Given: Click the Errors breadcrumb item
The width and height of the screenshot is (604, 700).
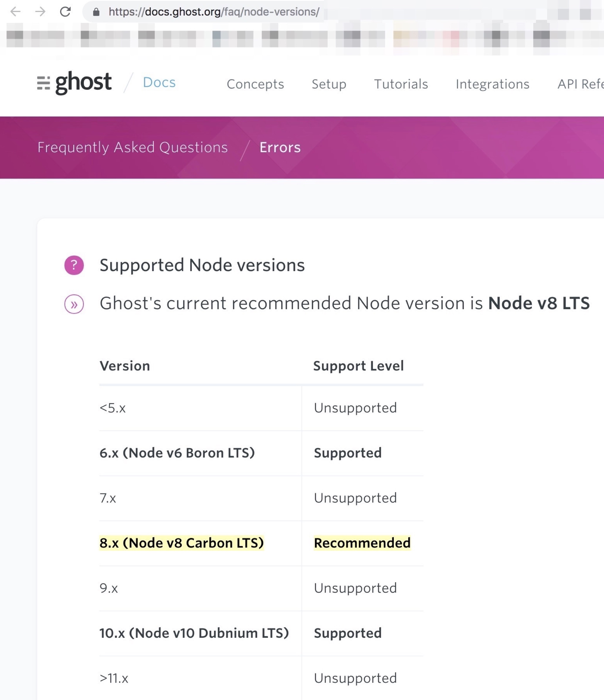Looking at the screenshot, I should [280, 147].
